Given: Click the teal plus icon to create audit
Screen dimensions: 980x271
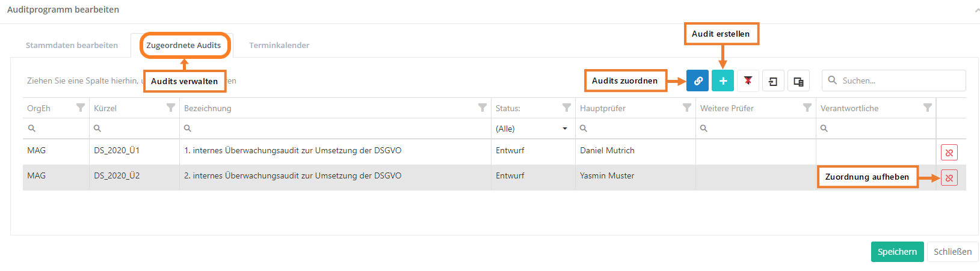Looking at the screenshot, I should click(723, 81).
